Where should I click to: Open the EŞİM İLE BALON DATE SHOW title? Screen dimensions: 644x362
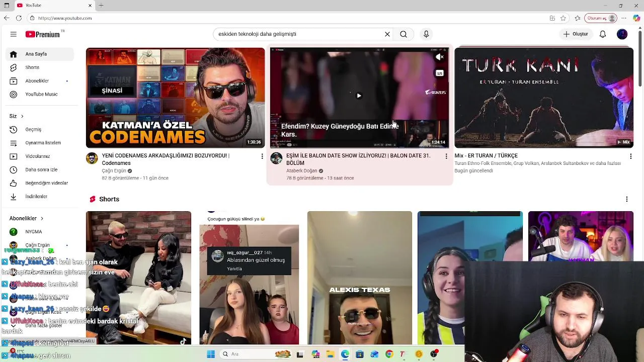pos(358,159)
